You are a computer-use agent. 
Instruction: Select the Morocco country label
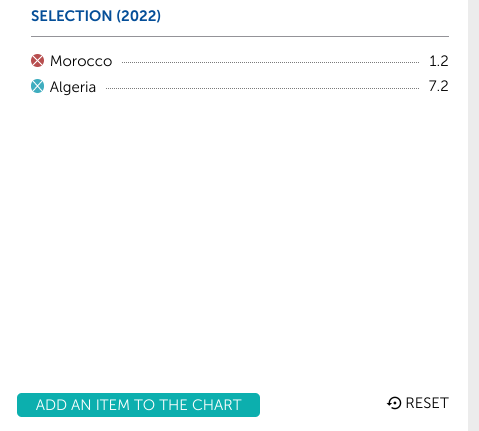coord(81,61)
